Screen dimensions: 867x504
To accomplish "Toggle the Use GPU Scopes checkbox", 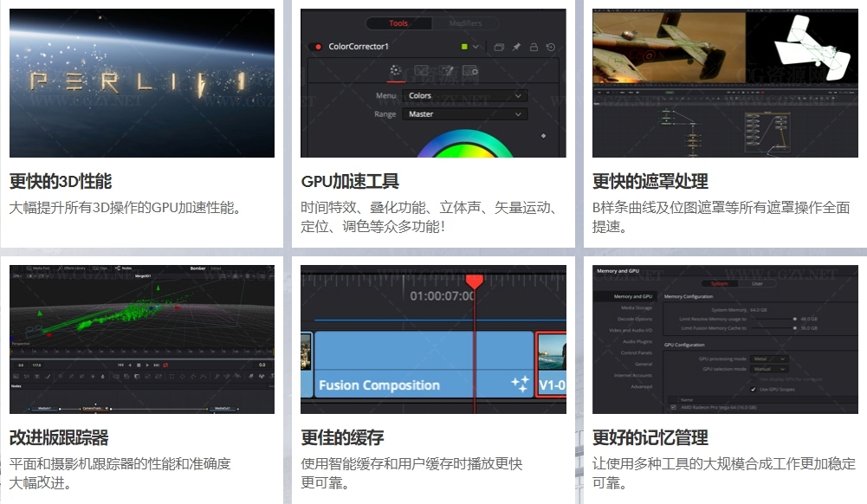I will click(x=753, y=389).
